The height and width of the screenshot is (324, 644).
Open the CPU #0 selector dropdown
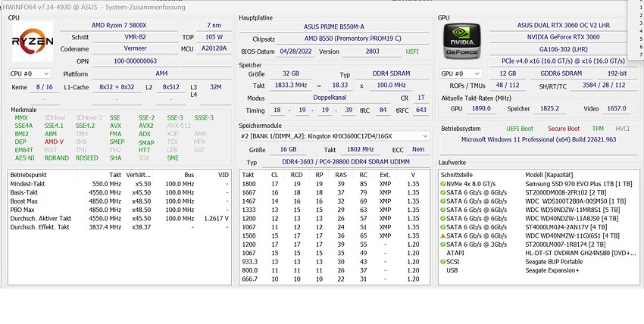(30, 74)
